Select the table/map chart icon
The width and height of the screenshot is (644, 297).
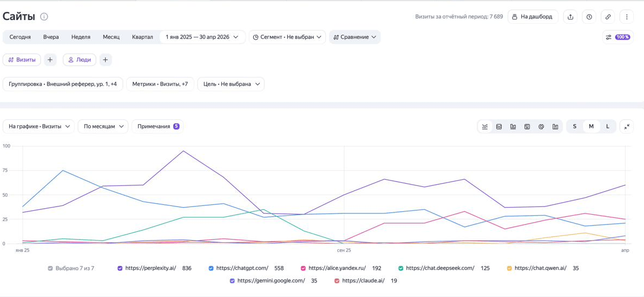[x=527, y=127]
